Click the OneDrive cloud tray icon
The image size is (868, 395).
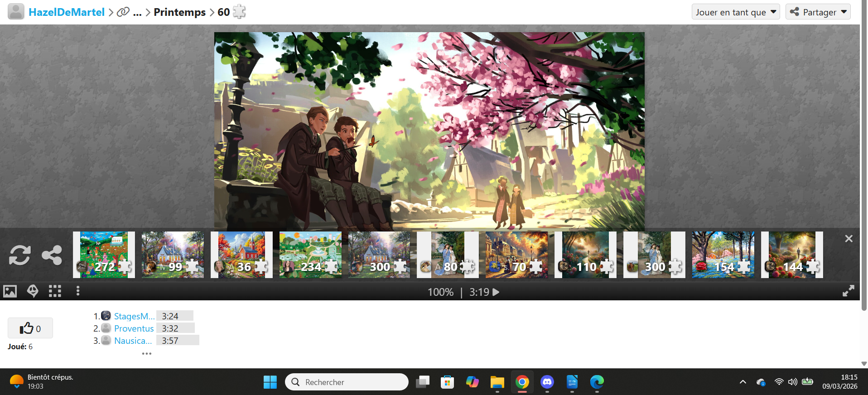coord(761,382)
